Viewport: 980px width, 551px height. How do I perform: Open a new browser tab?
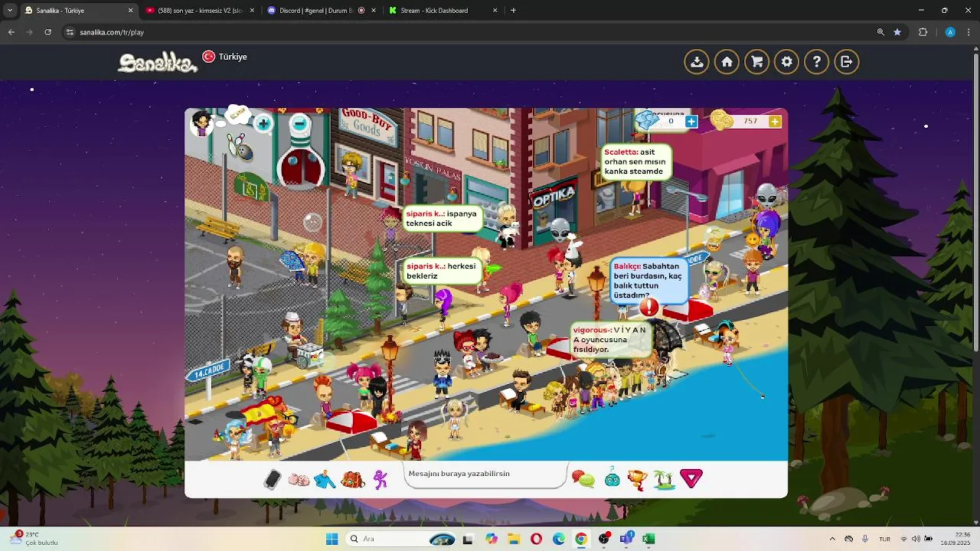(513, 11)
